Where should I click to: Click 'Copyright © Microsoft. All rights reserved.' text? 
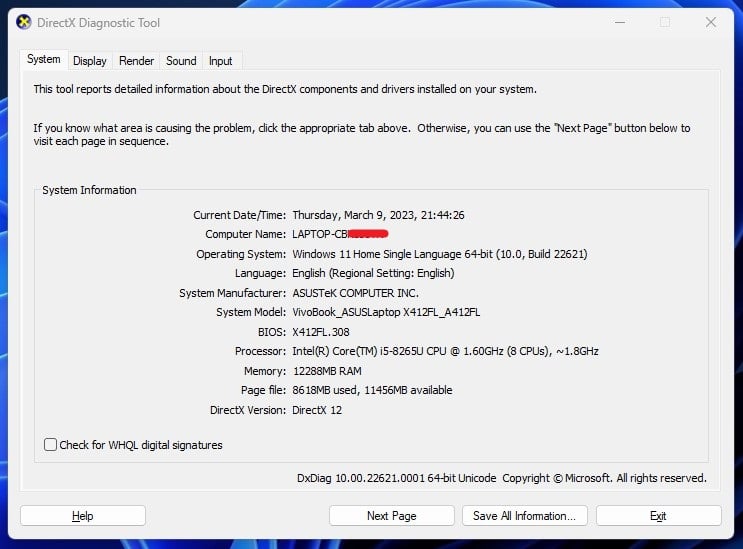604,478
